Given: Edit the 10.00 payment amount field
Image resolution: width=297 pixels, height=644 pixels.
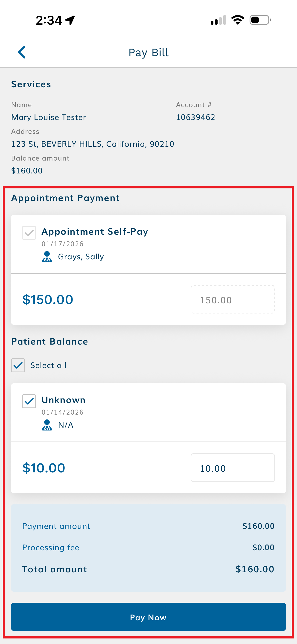Looking at the screenshot, I should point(233,468).
